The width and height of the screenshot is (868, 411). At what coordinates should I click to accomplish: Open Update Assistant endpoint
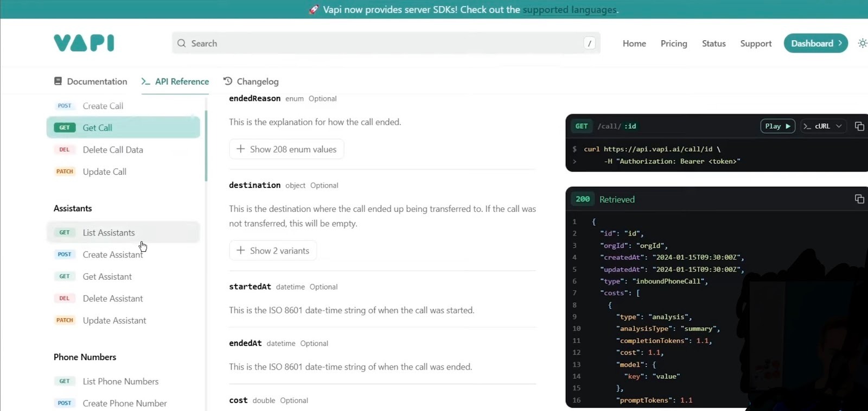123,320
